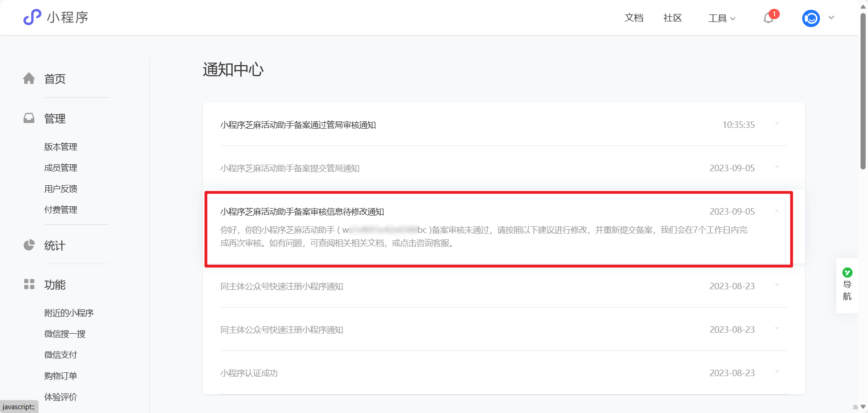Click the 统计 pie chart icon

point(29,245)
